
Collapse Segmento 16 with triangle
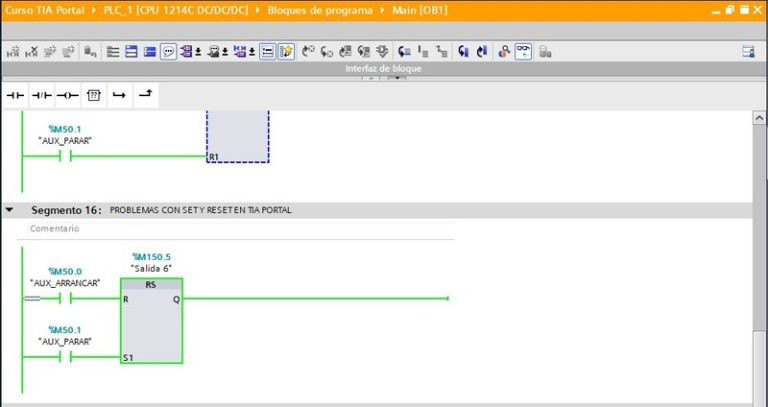tap(9, 210)
